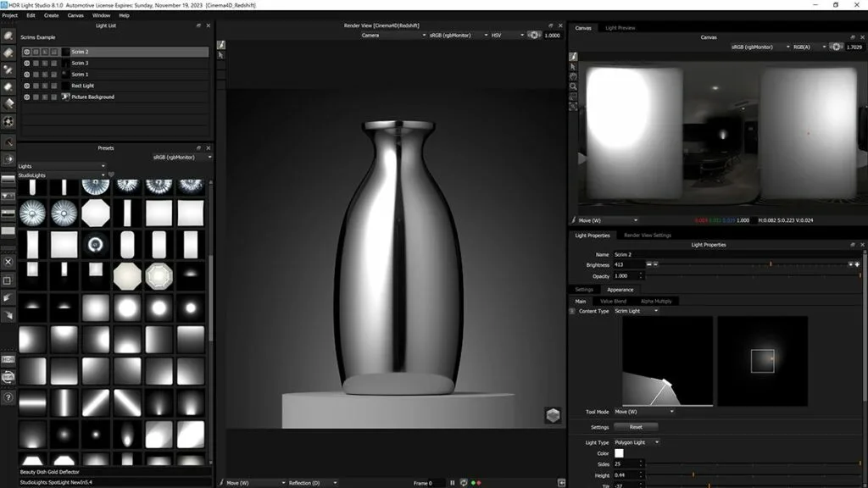Hide the Rect Light in Light List
This screenshot has width=868, height=488.
pos(26,86)
